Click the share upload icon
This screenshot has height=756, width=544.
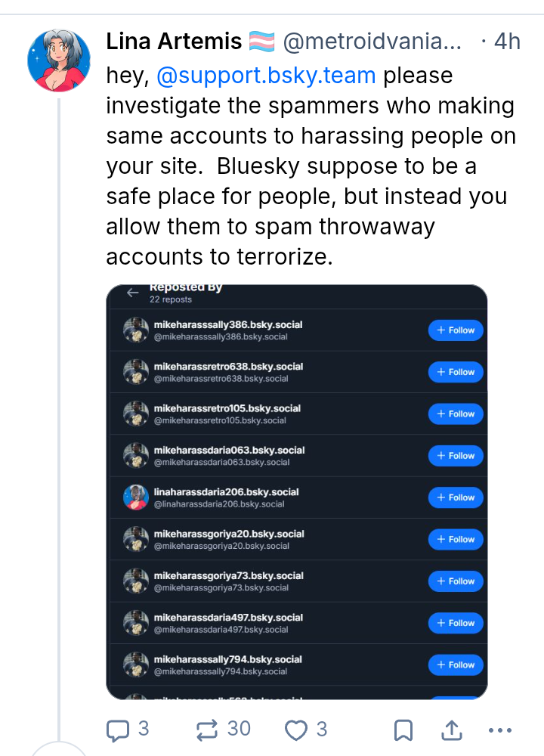point(451,730)
